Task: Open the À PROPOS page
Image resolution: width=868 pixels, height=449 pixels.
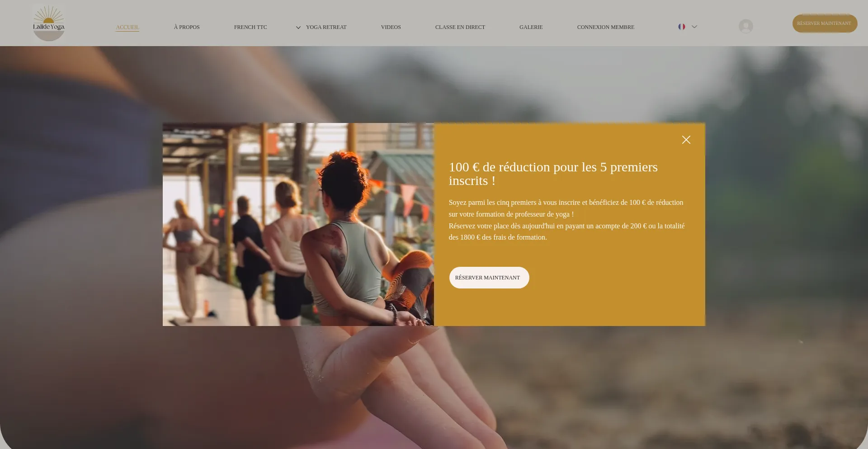Action: point(187,27)
